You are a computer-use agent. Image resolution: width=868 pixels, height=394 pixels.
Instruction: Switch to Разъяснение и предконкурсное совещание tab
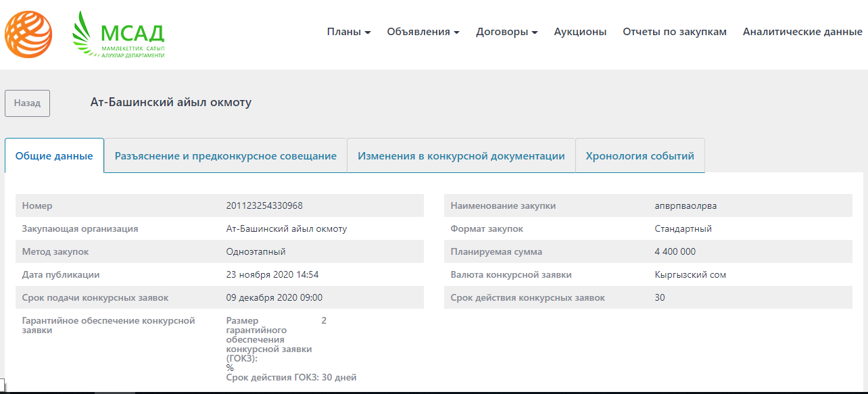click(x=225, y=156)
